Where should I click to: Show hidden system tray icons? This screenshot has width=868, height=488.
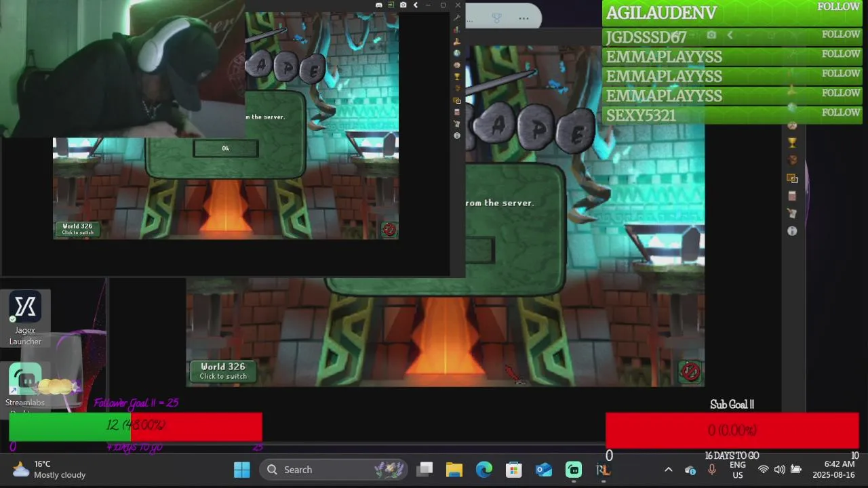click(668, 470)
